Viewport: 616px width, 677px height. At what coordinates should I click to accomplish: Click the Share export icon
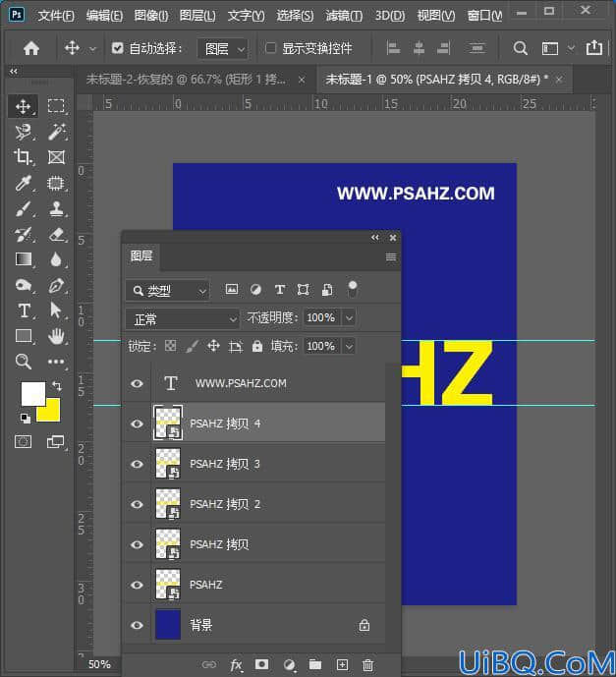(594, 47)
